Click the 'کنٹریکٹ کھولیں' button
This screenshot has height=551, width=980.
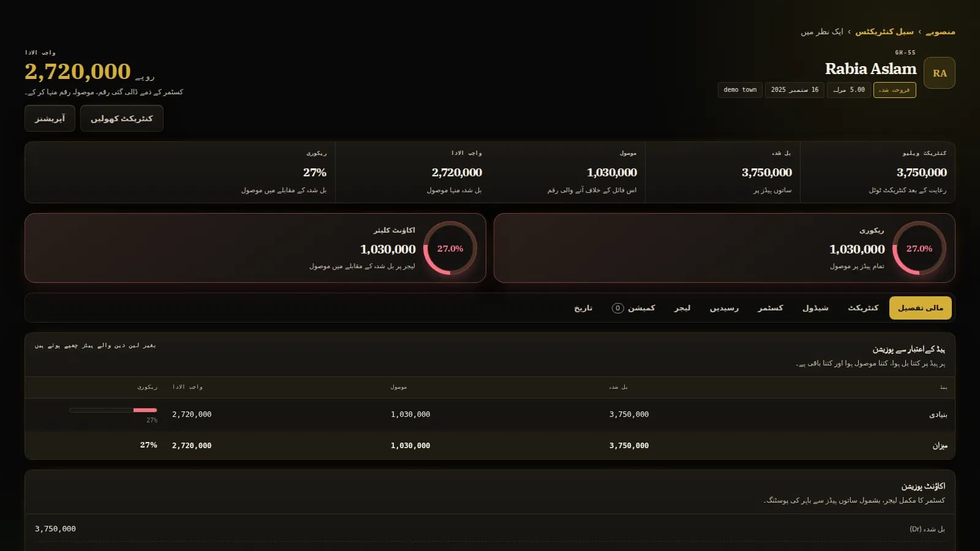(122, 118)
